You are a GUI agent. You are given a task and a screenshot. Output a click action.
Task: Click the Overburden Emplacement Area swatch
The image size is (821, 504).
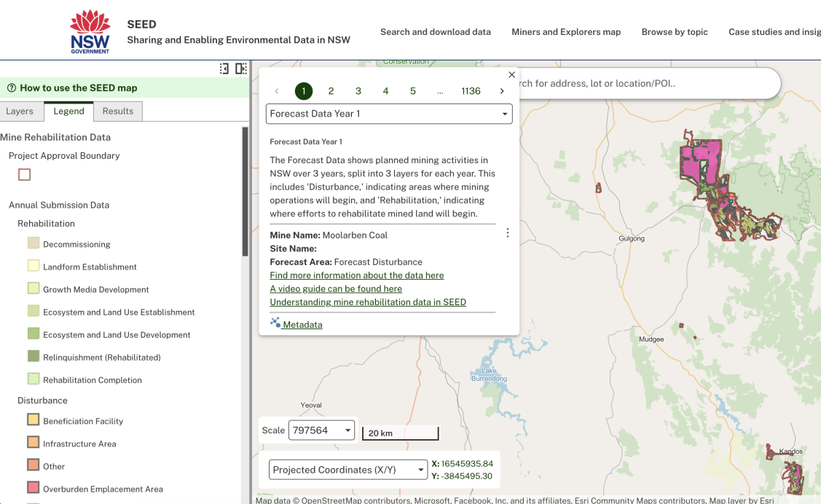coord(34,487)
